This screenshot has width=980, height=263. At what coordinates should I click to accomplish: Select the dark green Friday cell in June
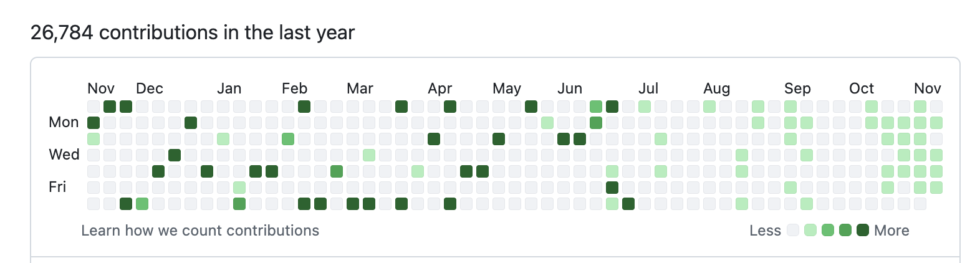[x=612, y=188]
